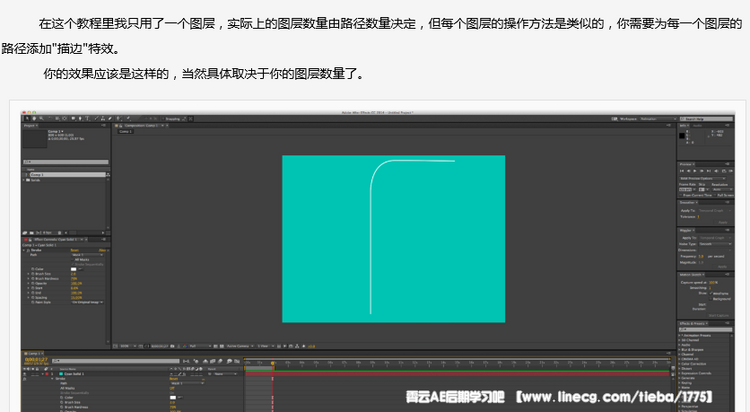The image size is (750, 412).
Task: Select the Type tool
Action: pos(88,119)
